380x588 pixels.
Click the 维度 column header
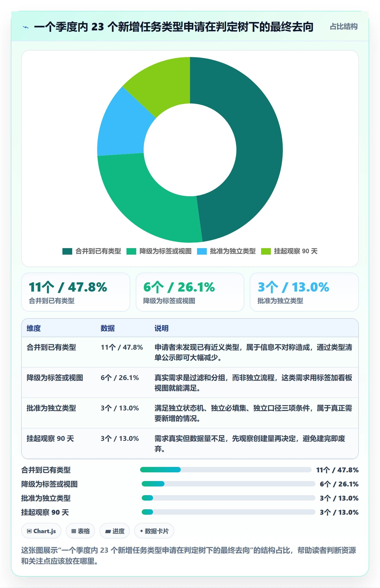(34, 328)
